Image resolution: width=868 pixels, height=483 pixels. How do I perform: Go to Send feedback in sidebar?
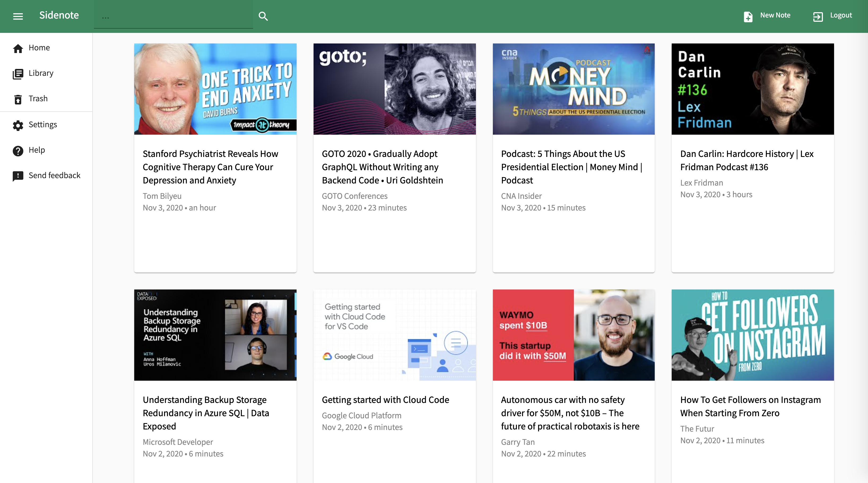(x=54, y=175)
